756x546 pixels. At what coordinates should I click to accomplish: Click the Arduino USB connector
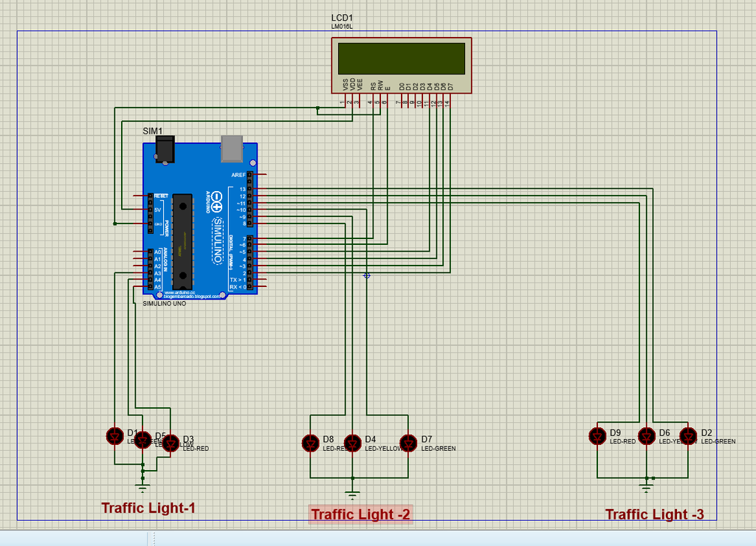click(232, 148)
